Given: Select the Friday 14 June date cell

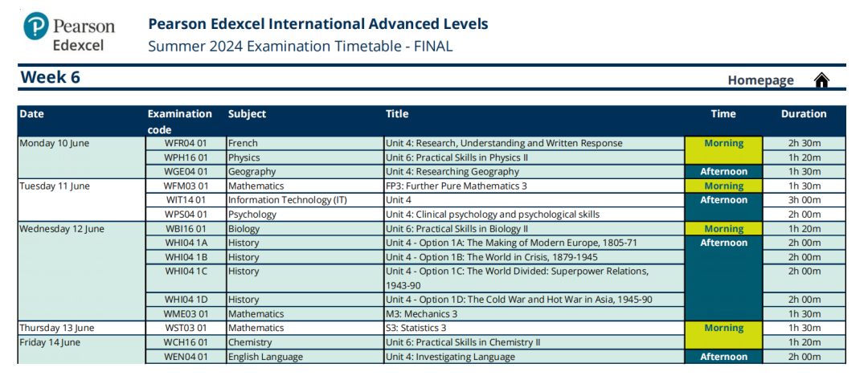Looking at the screenshot, I should point(81,349).
